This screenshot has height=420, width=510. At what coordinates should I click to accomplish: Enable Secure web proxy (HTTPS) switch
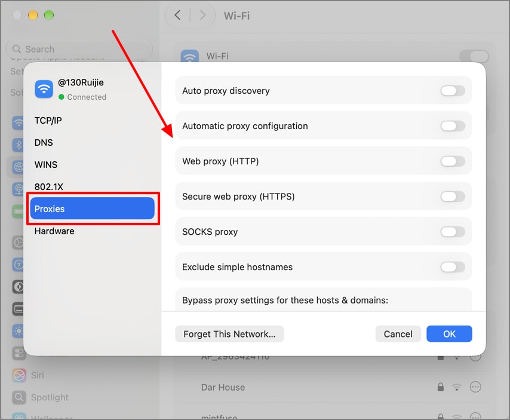coord(453,197)
